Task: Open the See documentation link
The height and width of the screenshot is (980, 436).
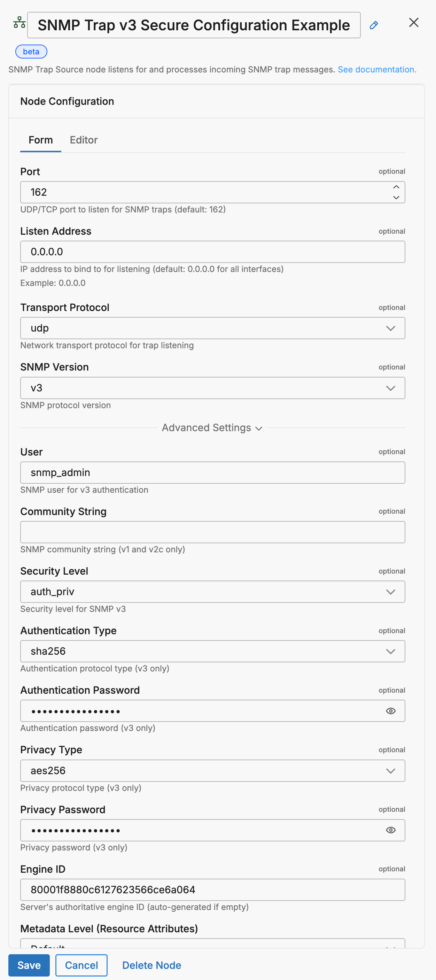Action: [x=377, y=70]
